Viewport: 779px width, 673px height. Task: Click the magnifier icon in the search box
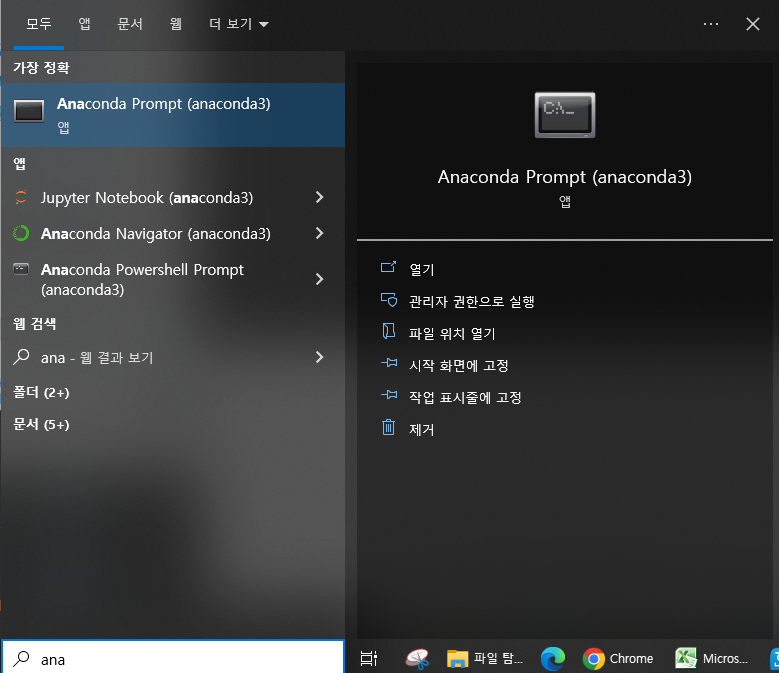point(21,659)
